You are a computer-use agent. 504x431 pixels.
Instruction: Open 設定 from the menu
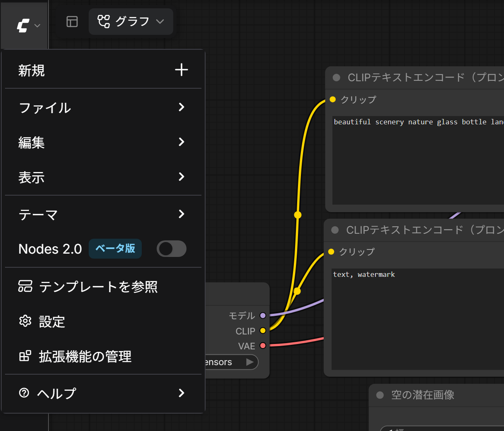coord(103,321)
